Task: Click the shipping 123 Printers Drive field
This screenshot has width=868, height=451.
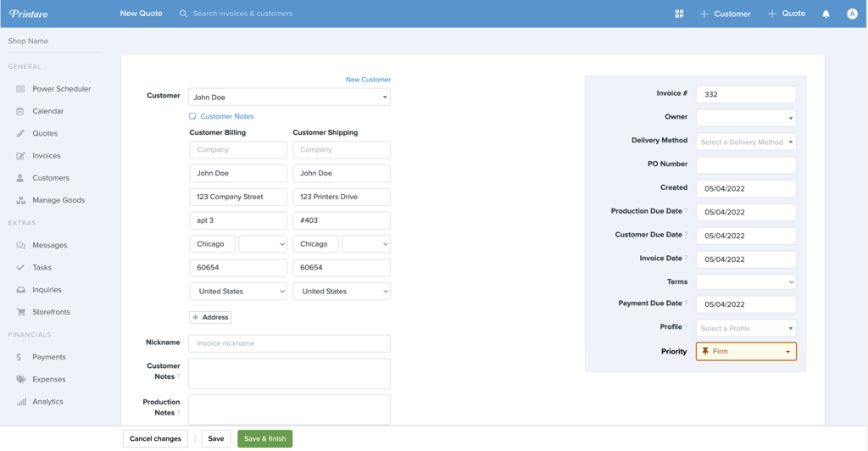Action: 342,197
